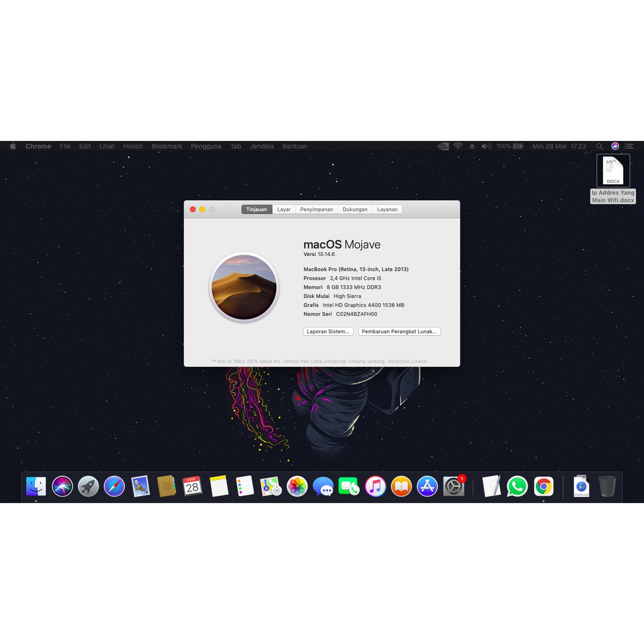Open WhatsApp from the Dock
The image size is (644, 644).
pyautogui.click(x=517, y=486)
